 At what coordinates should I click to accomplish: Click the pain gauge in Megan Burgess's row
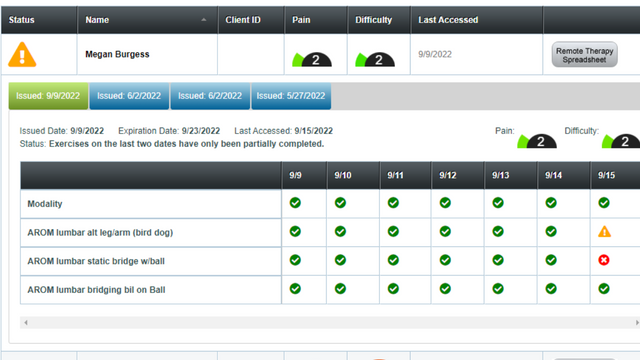[312, 60]
